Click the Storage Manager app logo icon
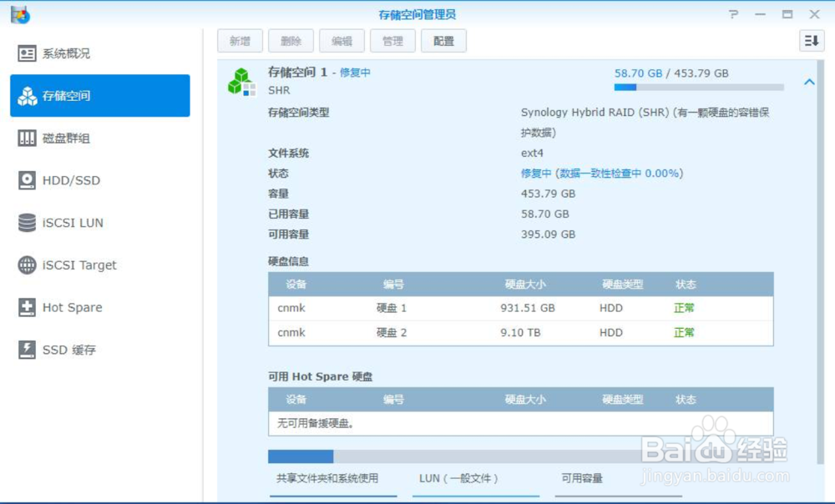 pos(20,14)
